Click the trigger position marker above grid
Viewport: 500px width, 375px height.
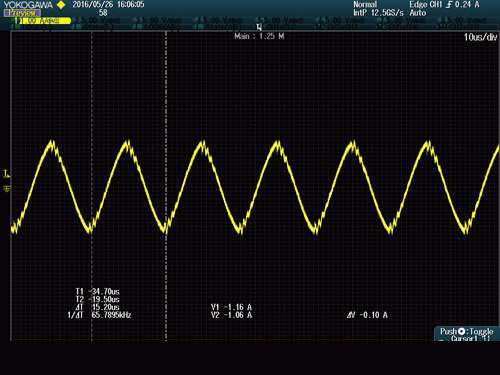click(259, 27)
